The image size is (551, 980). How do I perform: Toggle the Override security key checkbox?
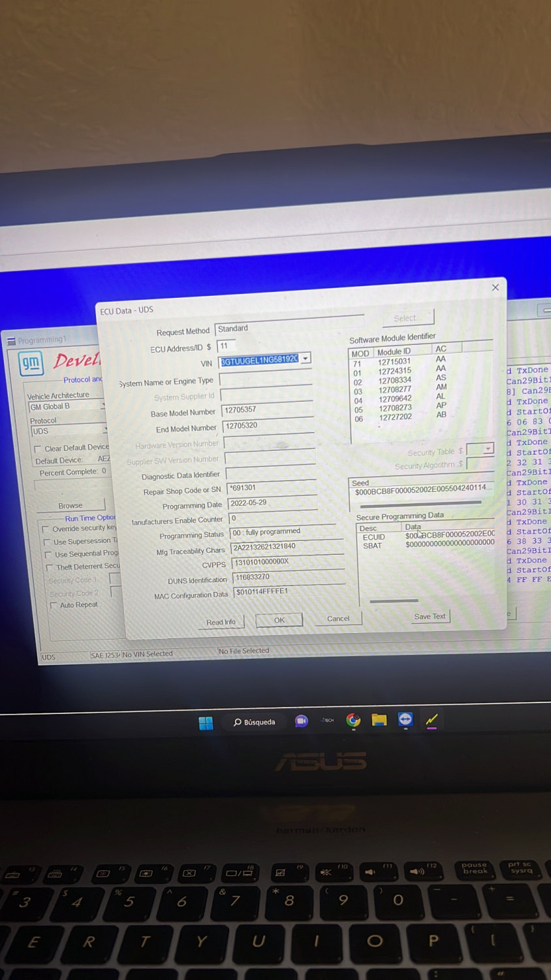click(45, 529)
